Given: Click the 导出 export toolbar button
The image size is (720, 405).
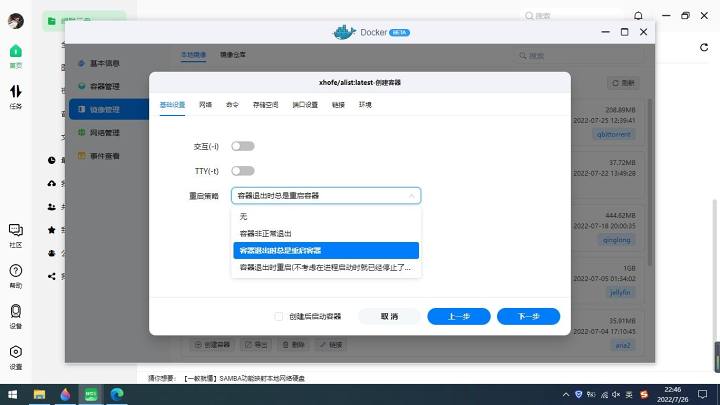Looking at the screenshot, I should pos(256,344).
